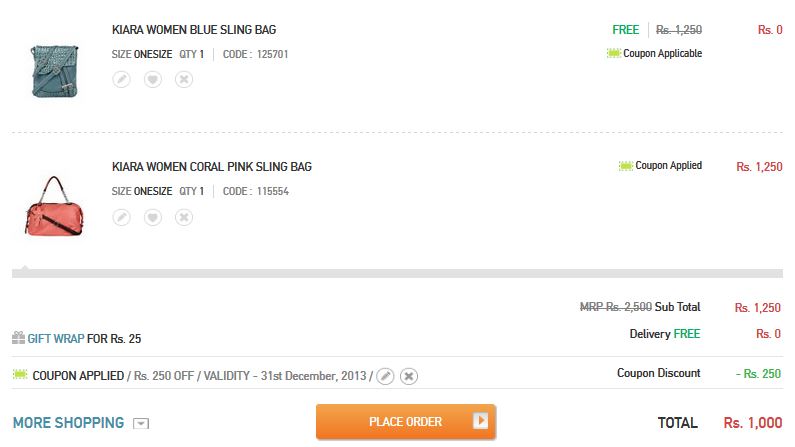The height and width of the screenshot is (447, 795).
Task: Click the gift box icon
Action: tap(18, 338)
